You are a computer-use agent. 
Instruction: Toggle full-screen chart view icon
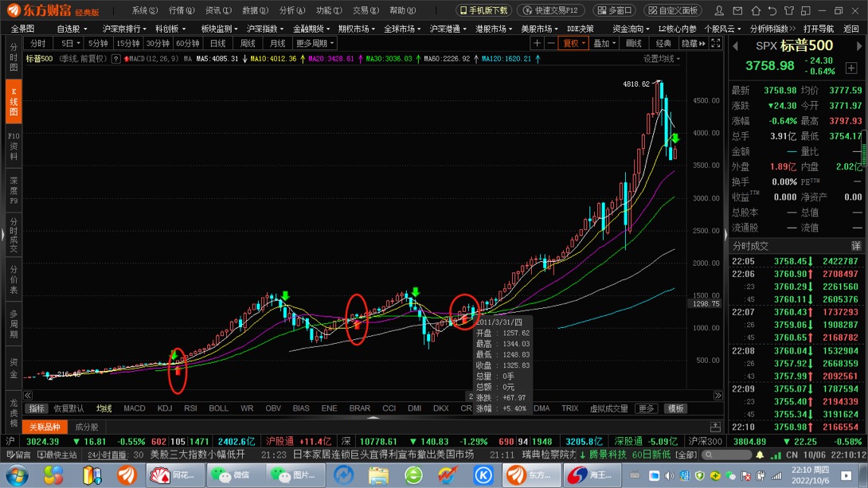pos(716,43)
